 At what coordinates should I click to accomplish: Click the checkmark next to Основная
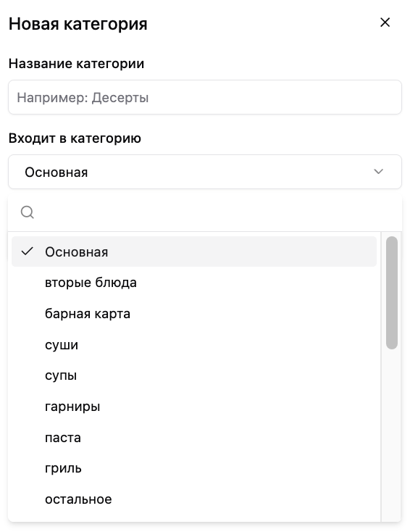click(27, 252)
